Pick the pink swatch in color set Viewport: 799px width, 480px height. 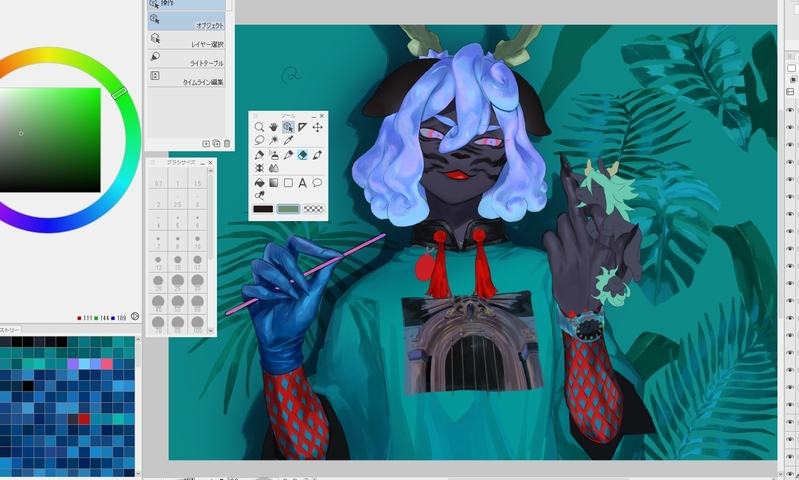106,364
